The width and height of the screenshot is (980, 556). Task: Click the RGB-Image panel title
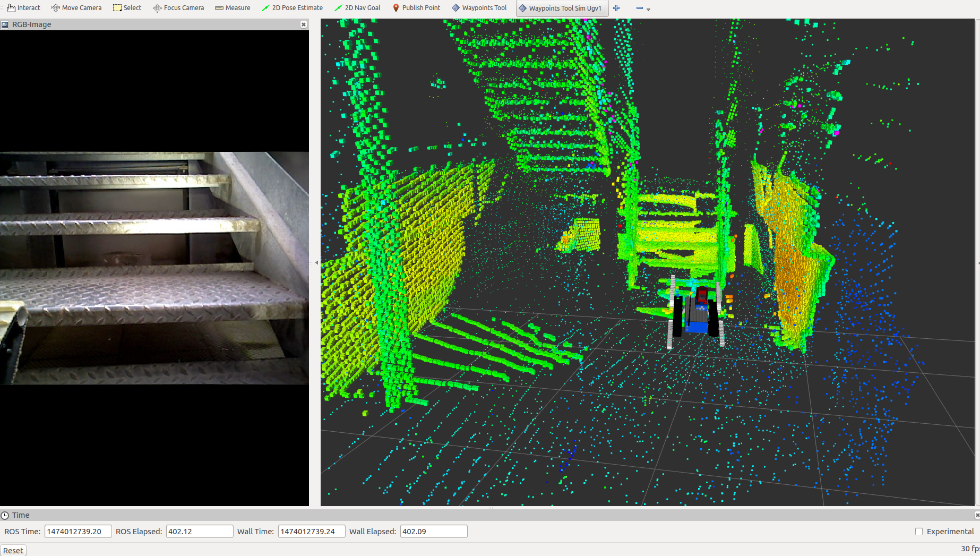pos(32,24)
